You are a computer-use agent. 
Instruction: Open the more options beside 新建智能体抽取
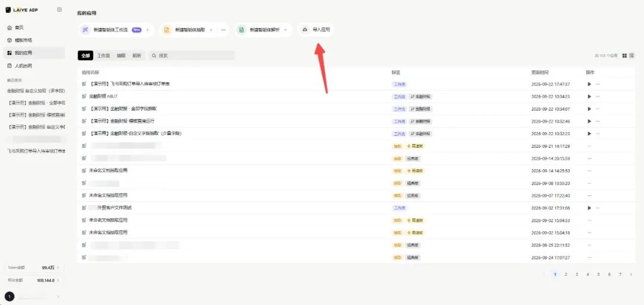[223, 30]
